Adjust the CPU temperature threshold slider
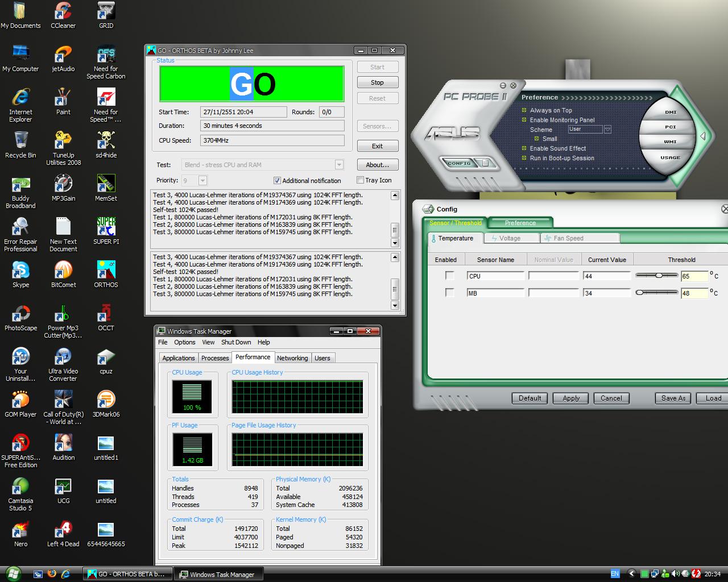This screenshot has width=728, height=582. click(658, 275)
